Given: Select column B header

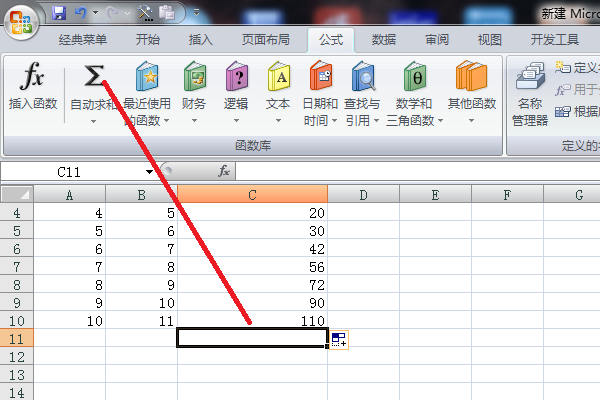Looking at the screenshot, I should point(141,194).
